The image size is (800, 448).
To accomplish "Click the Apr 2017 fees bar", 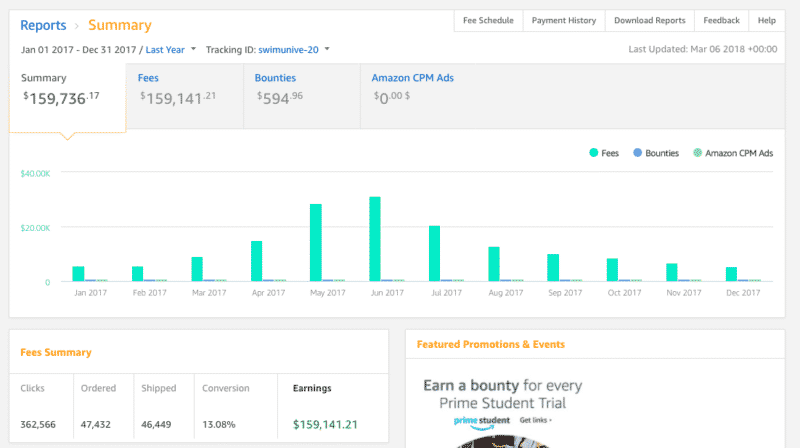I will pos(256,261).
